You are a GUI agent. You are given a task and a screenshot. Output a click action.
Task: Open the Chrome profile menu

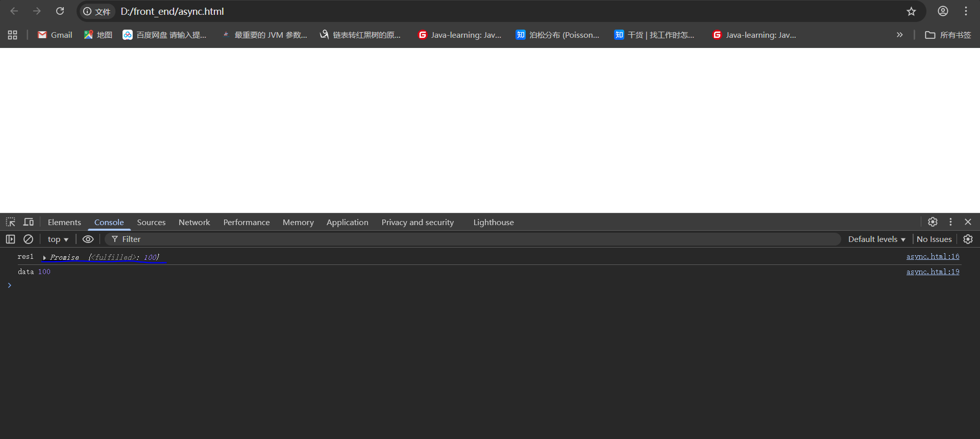pos(943,11)
